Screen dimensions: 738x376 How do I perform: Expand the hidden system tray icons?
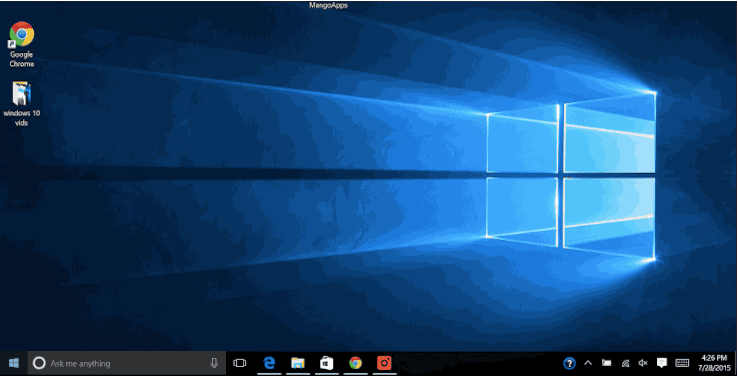[588, 363]
